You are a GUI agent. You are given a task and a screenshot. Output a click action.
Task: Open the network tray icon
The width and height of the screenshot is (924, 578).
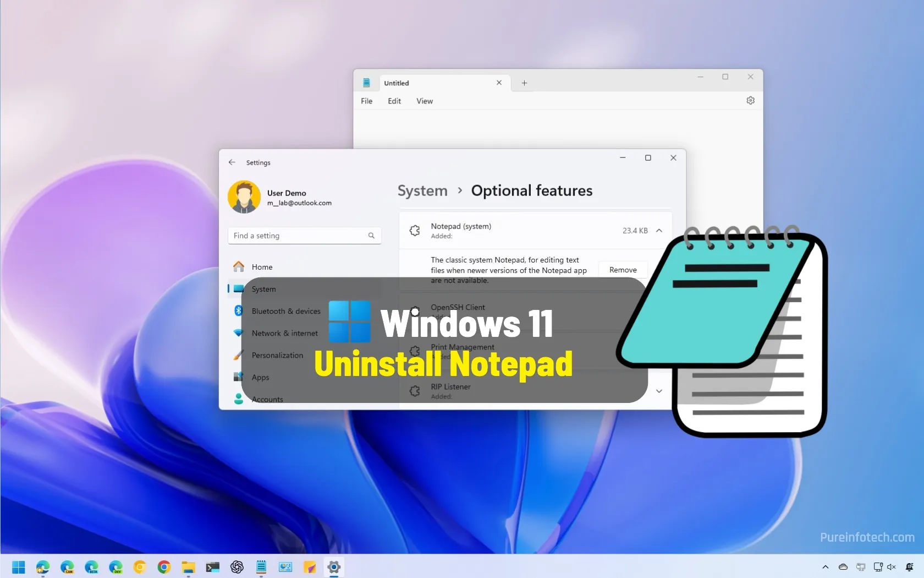[x=878, y=566]
